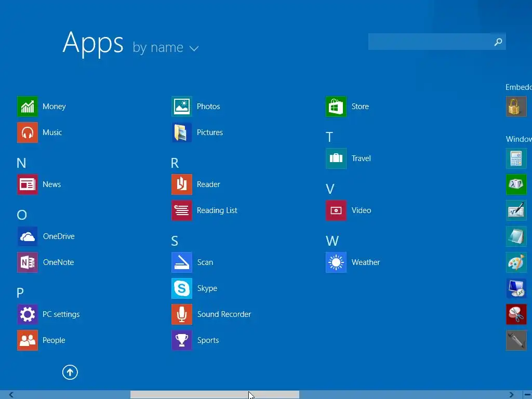Focus the apps search input field
The height and width of the screenshot is (399, 532).
click(x=437, y=42)
